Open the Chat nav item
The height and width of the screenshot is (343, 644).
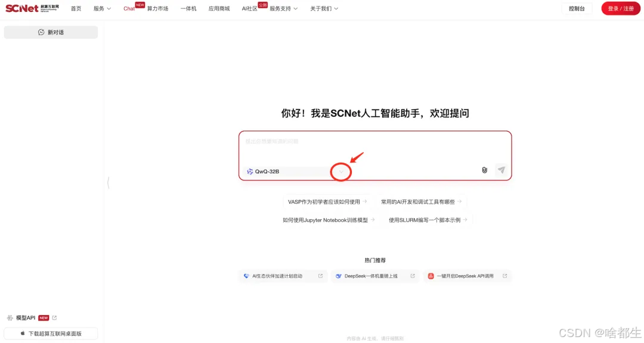(129, 8)
